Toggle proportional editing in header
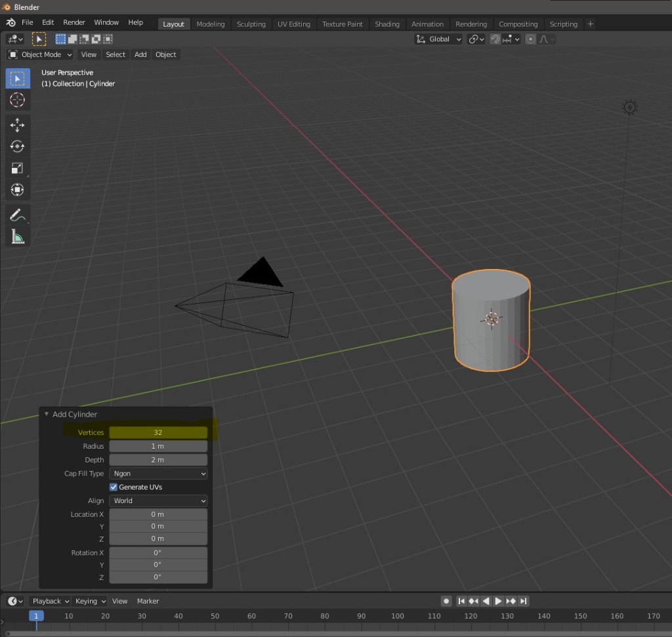The width and height of the screenshot is (672, 637). [x=531, y=39]
